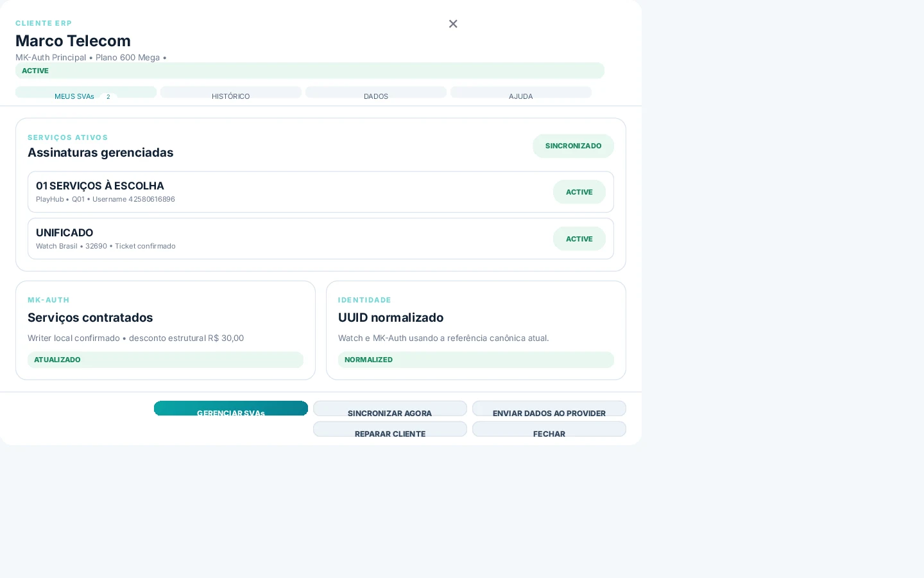Click the 'MK-AUTH' card label

[x=49, y=300]
